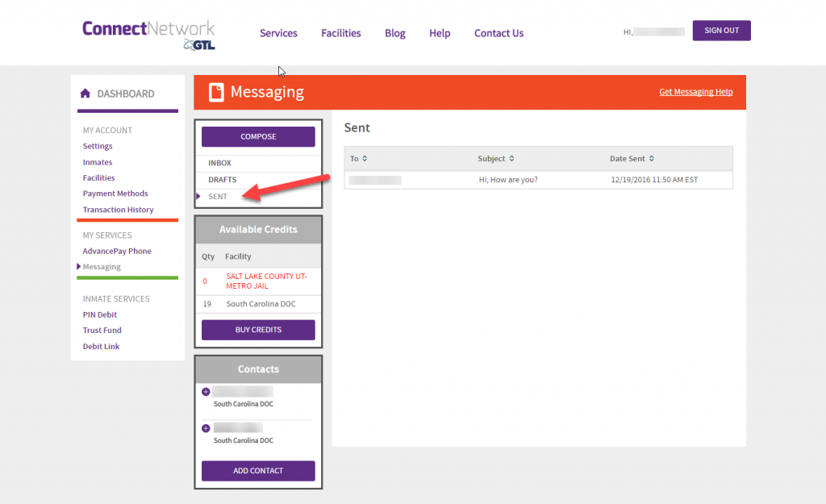Open the Facilities navigation item
826x504 pixels.
tap(340, 33)
